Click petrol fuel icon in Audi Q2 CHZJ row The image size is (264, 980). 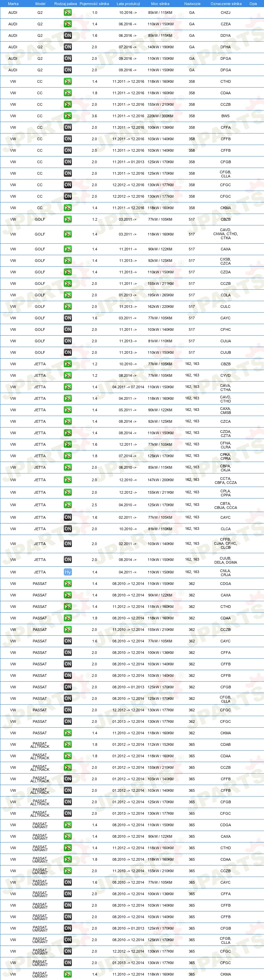click(68, 13)
